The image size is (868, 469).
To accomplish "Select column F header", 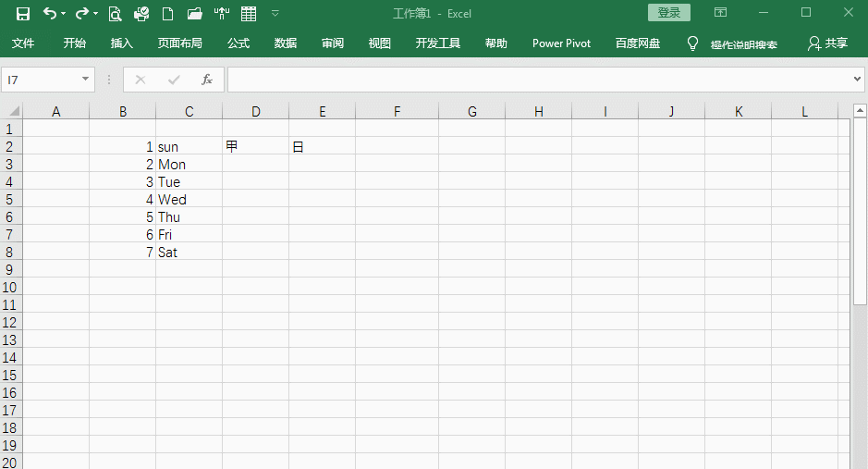I will (x=397, y=111).
